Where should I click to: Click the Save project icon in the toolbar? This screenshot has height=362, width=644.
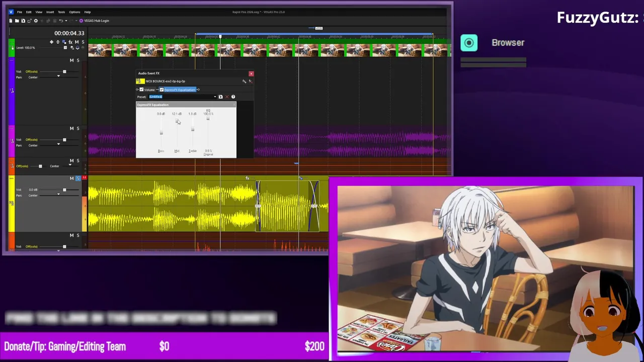point(23,21)
